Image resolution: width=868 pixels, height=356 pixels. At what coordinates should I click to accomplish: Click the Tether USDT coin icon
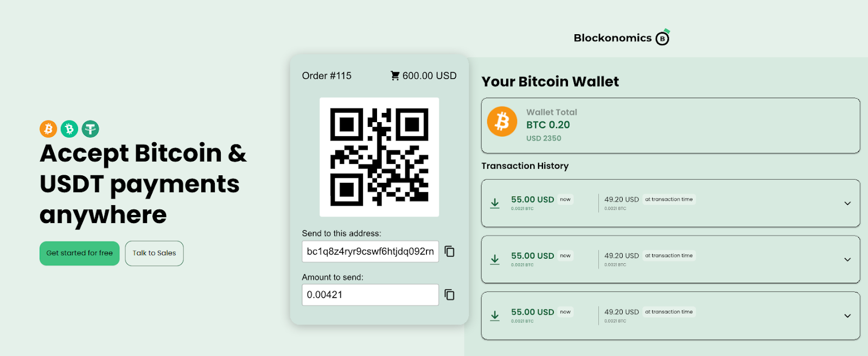91,129
